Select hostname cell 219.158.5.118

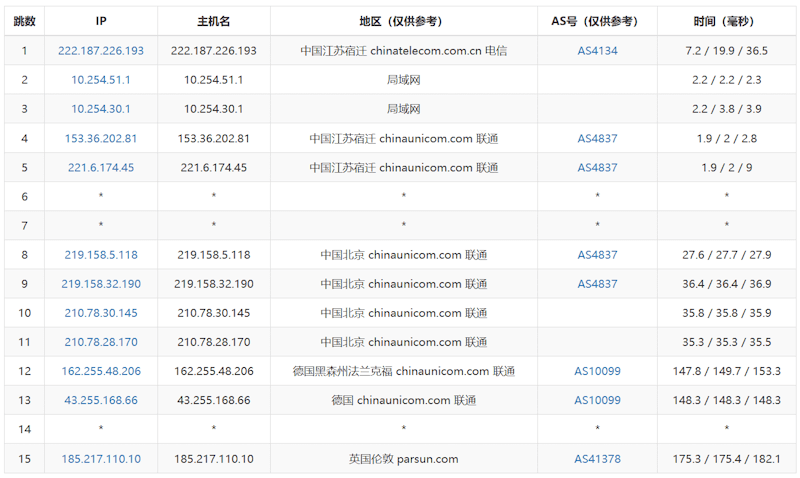click(214, 255)
